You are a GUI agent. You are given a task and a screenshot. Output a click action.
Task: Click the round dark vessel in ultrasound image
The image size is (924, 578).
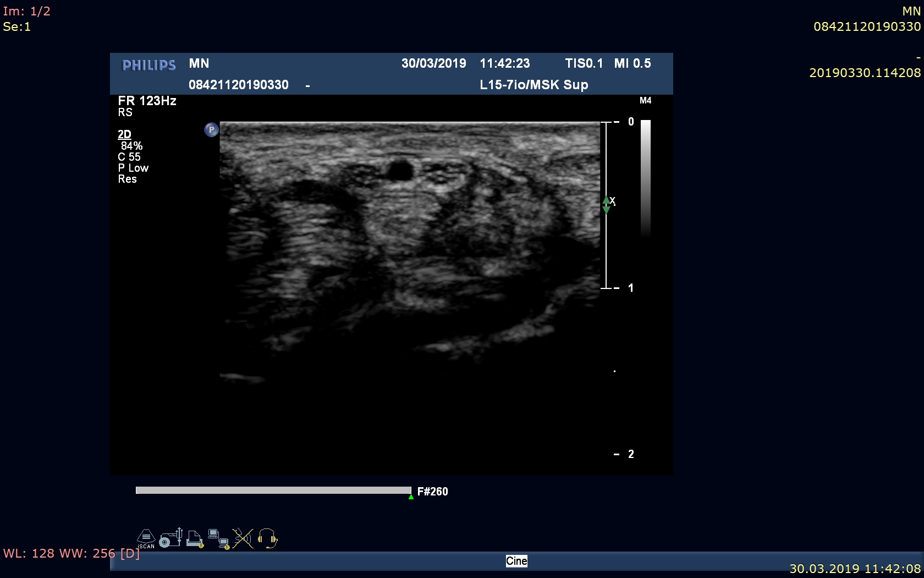click(400, 170)
